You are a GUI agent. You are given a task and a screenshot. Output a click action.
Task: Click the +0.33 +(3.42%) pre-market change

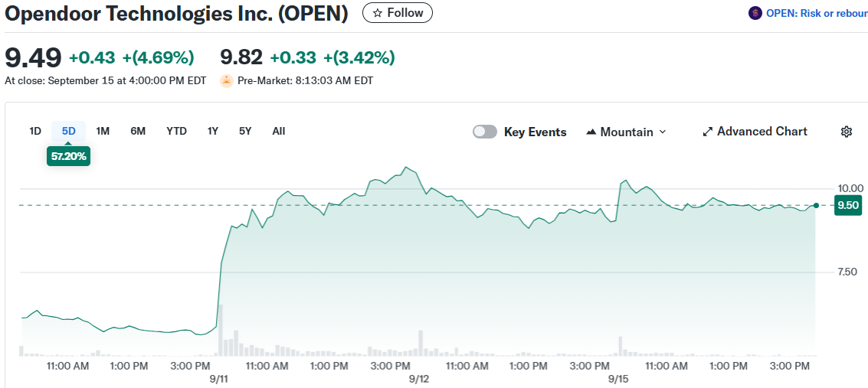(x=332, y=57)
